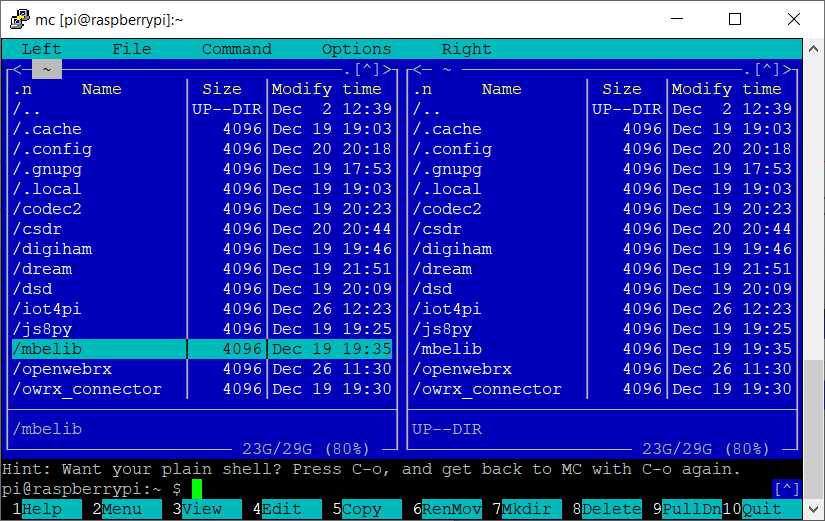Viewport: 825px width, 521px height.
Task: Click the right panel Modify time header
Action: click(x=727, y=89)
